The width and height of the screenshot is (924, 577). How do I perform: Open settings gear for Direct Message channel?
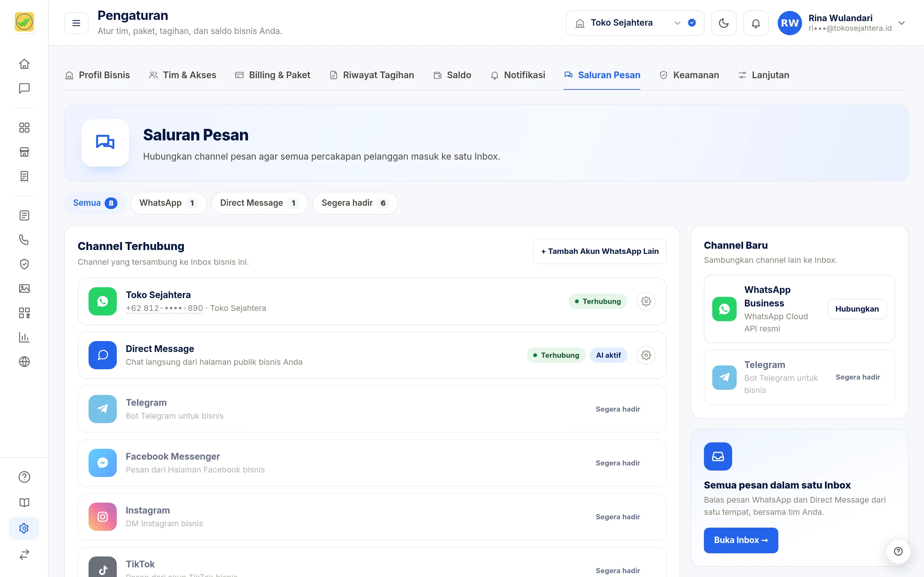coord(646,355)
